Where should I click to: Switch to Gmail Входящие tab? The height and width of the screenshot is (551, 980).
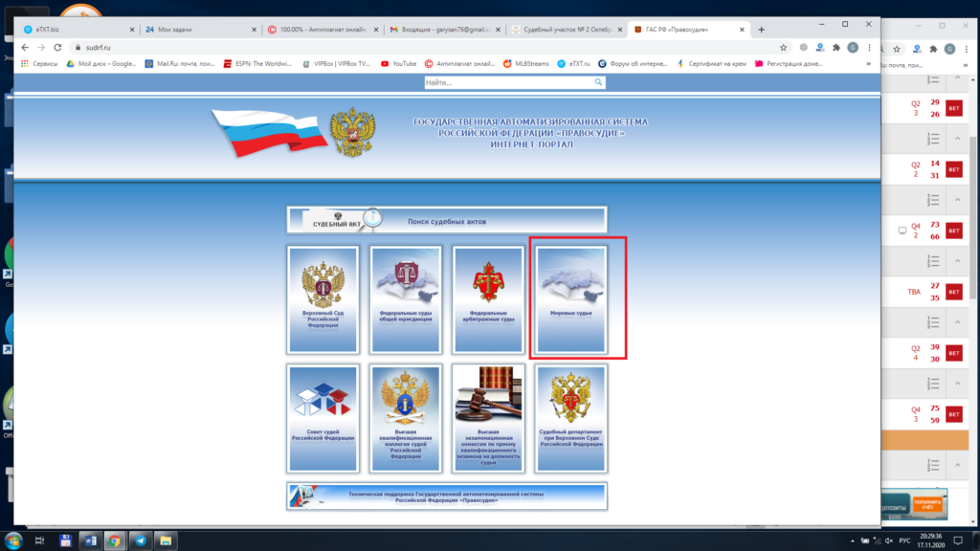[x=446, y=30]
